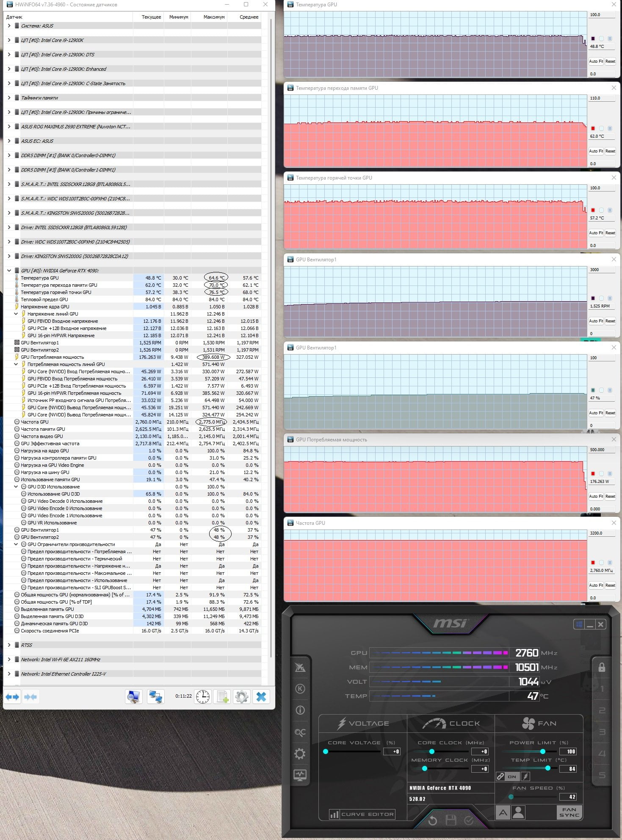Launch the OC Scanner icon in Afterburner
The image size is (622, 840).
[x=300, y=732]
